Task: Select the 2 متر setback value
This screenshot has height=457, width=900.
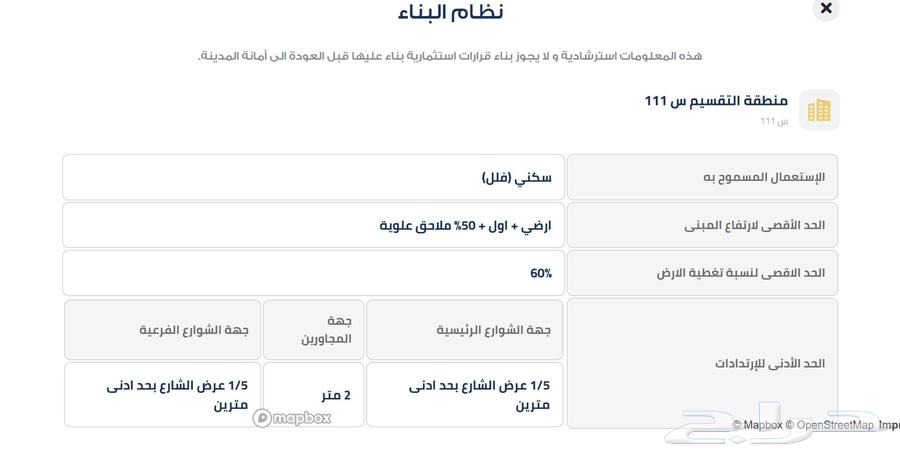Action: click(313, 395)
